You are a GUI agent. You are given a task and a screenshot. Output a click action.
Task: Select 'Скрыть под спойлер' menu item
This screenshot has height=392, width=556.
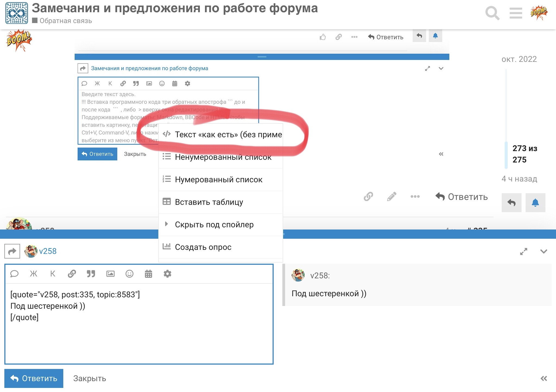tap(221, 225)
